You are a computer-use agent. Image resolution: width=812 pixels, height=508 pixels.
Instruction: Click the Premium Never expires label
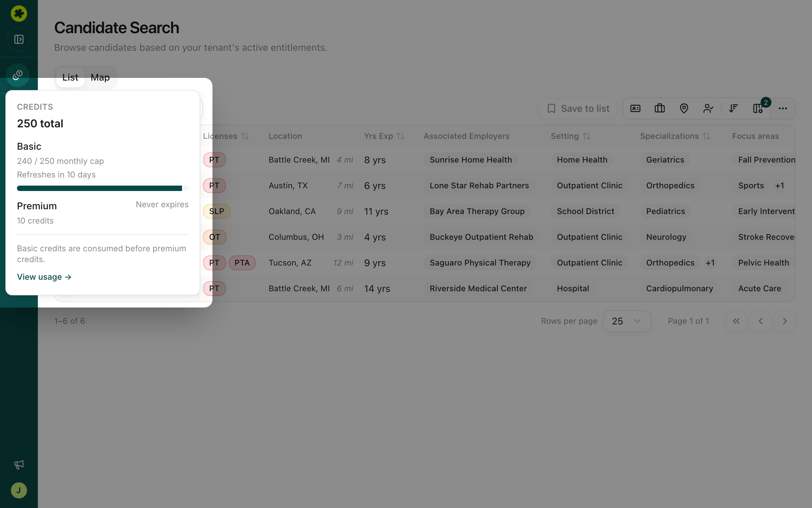click(162, 205)
